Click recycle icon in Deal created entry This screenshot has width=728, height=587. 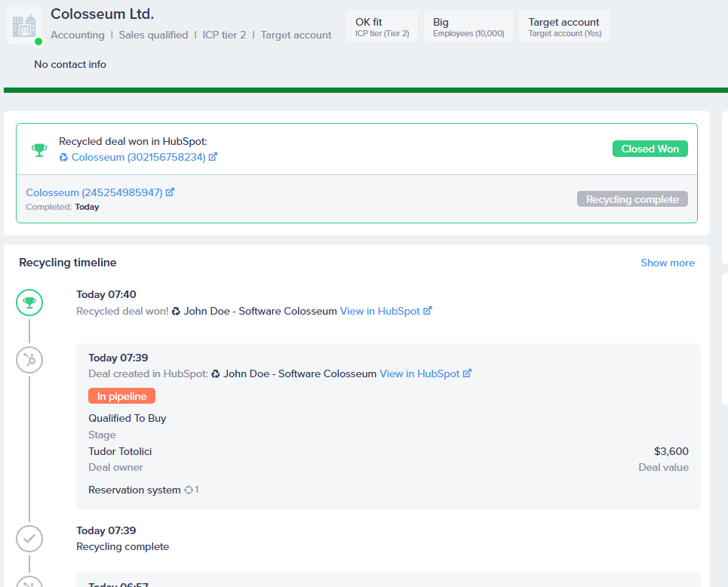[x=216, y=373]
